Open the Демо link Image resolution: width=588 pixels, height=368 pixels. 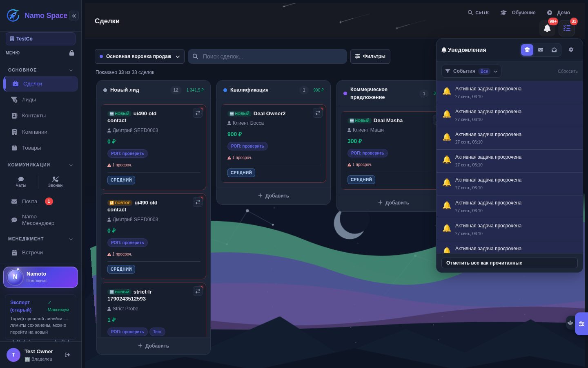tap(559, 13)
